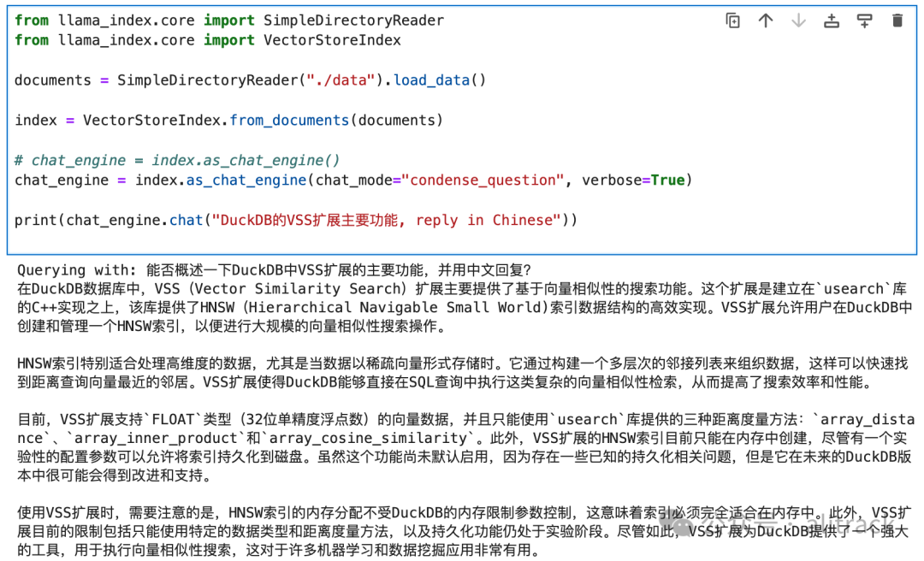The image size is (924, 561).
Task: Click from_documents in the index line
Action: 289,121
